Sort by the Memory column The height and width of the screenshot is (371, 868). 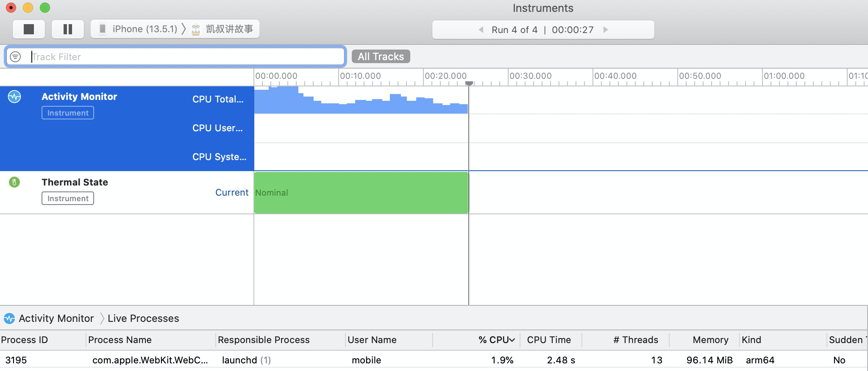[x=710, y=340]
